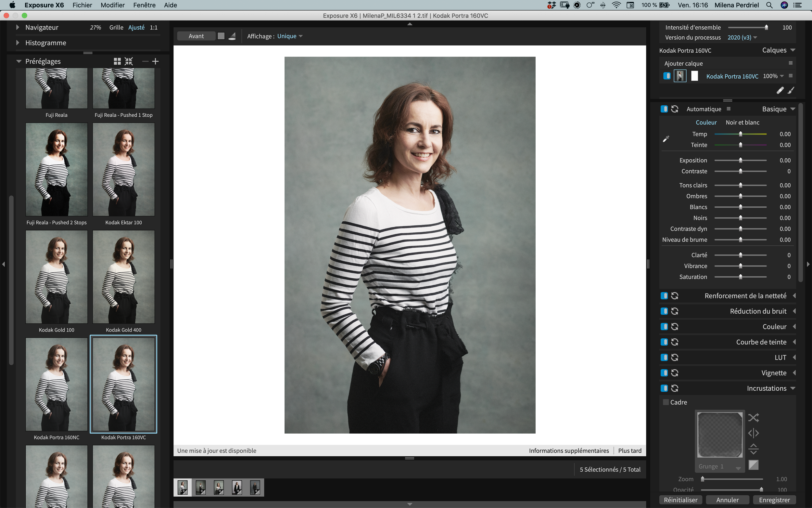Disable the Renforcement de la netteté panel

coord(664,296)
